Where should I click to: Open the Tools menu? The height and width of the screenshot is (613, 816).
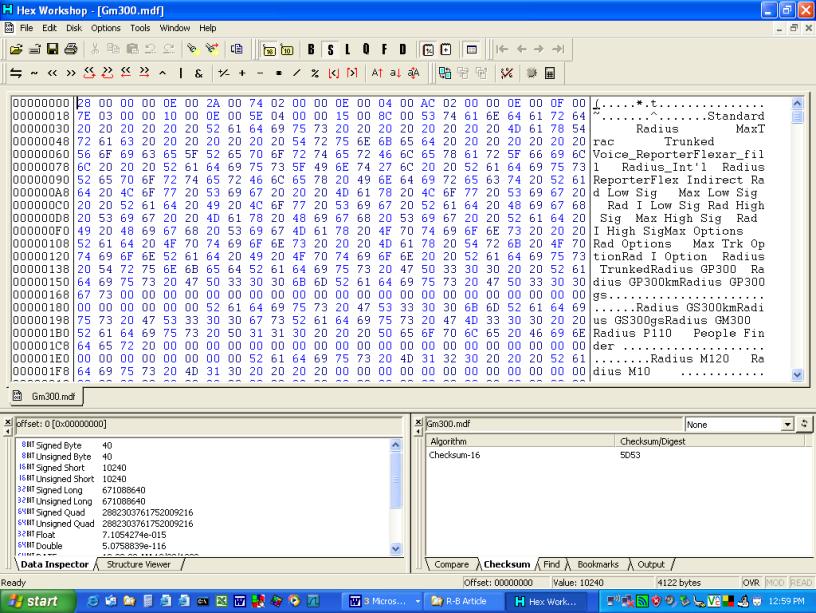[140, 28]
